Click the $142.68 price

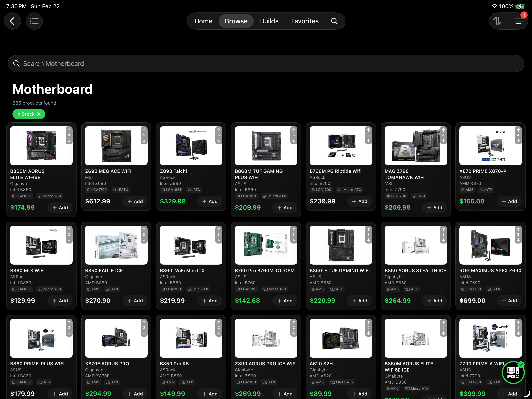point(247,301)
